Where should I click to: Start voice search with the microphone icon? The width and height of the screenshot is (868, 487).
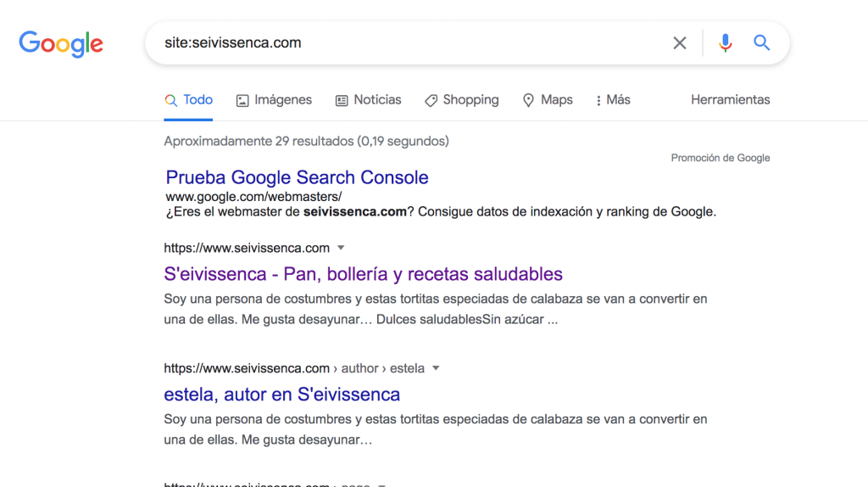coord(726,42)
